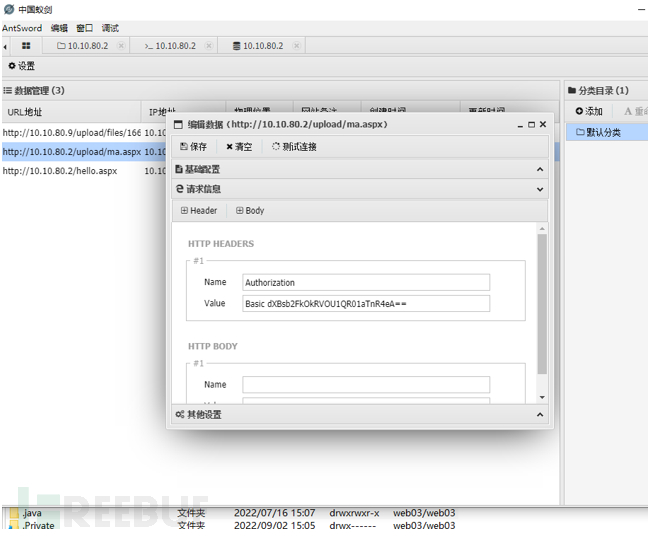Click the HTTP BODY Name input field
Screen dimensions: 651x536
pyautogui.click(x=366, y=384)
